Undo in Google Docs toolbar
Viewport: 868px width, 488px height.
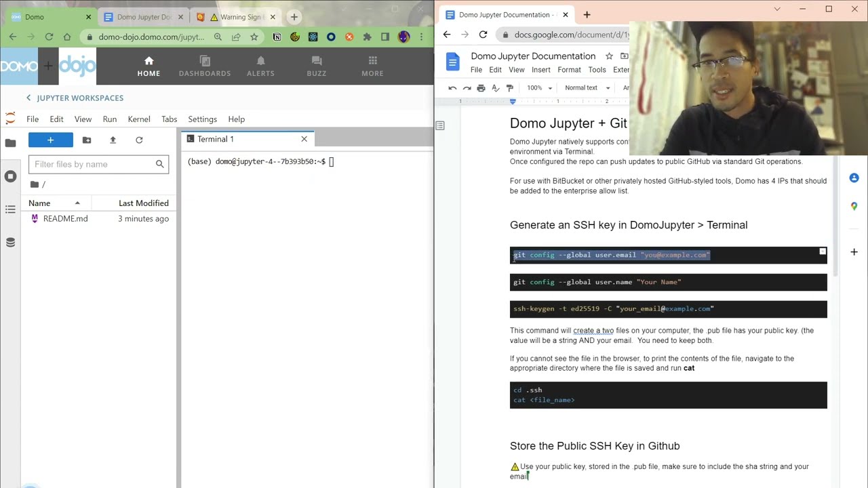click(452, 88)
